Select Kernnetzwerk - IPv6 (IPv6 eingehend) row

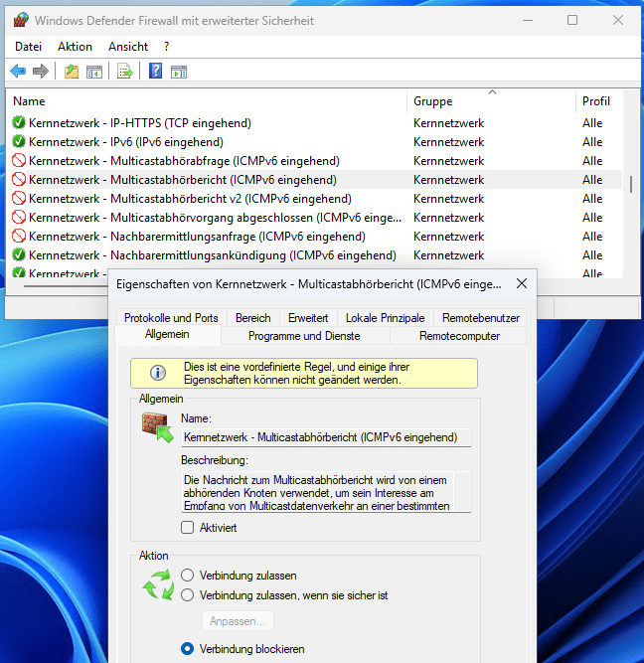315,142
